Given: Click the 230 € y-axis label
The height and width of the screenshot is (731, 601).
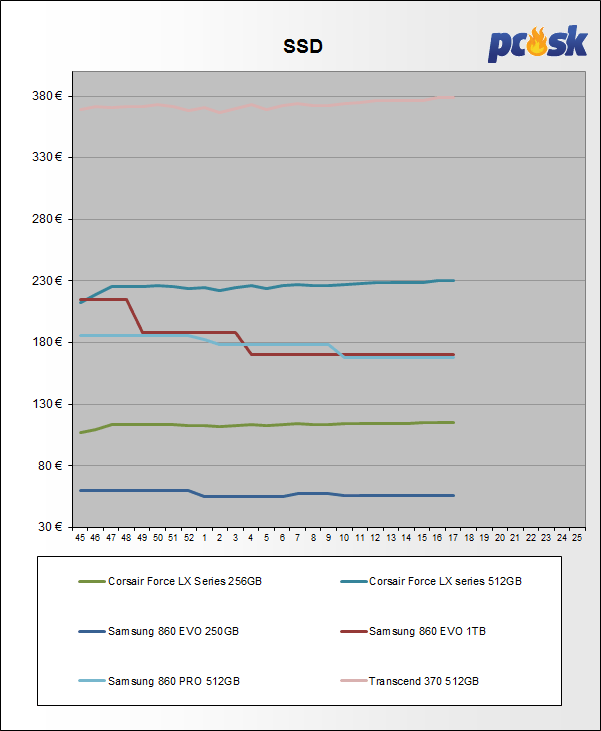Looking at the screenshot, I should [47, 281].
